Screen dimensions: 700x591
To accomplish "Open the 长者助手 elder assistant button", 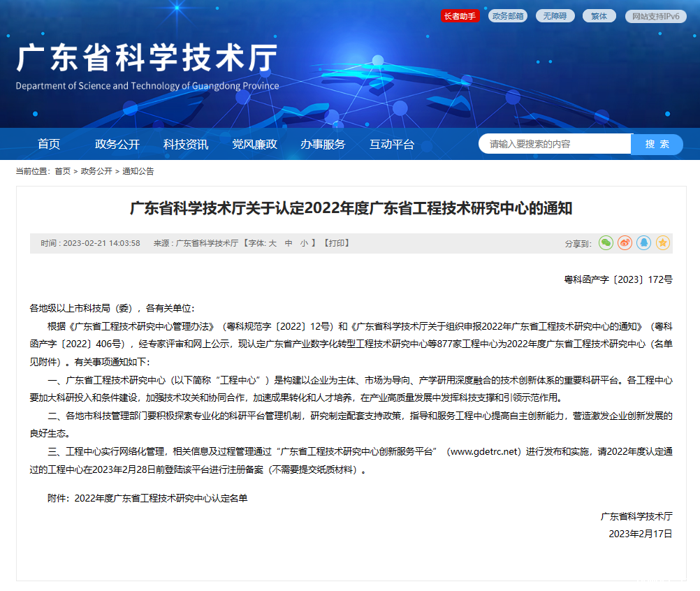I will [x=460, y=16].
